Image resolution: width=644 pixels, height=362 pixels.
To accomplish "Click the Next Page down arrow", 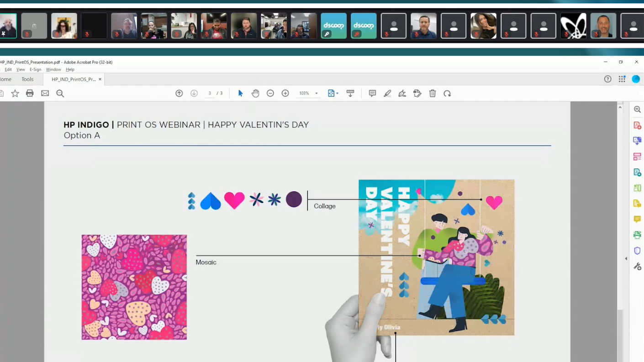I will [x=194, y=93].
